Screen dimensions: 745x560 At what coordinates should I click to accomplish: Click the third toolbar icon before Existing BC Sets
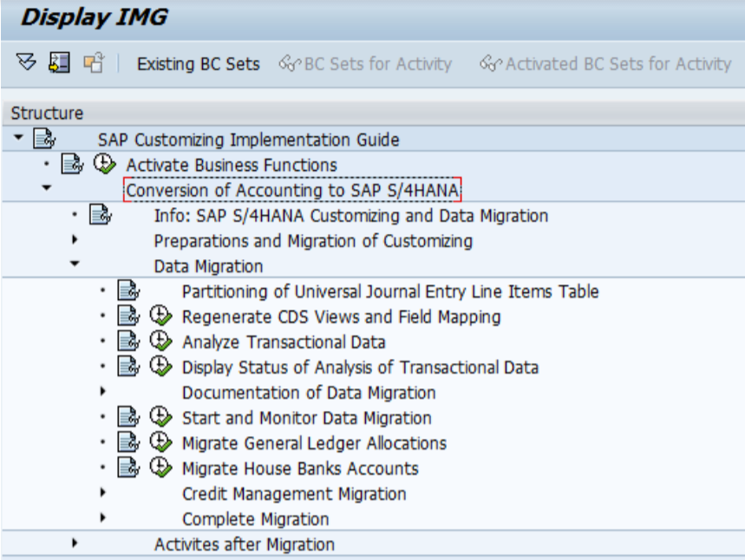pyautogui.click(x=93, y=63)
